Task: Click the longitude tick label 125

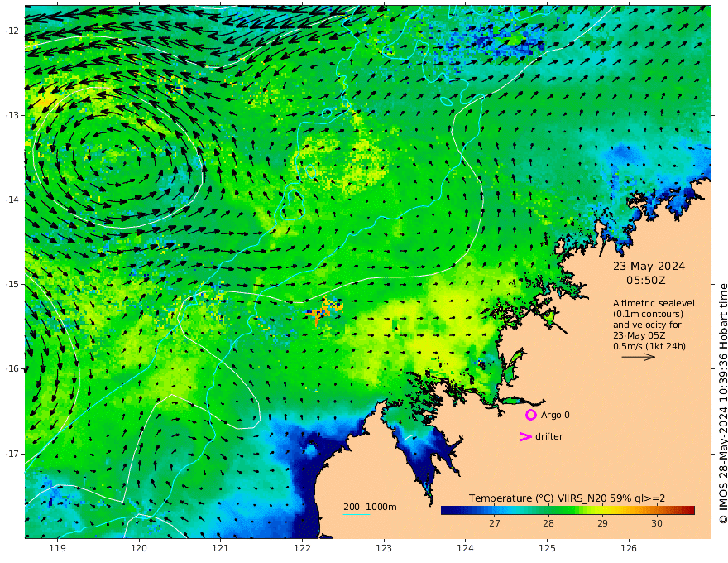Action: pyautogui.click(x=547, y=548)
